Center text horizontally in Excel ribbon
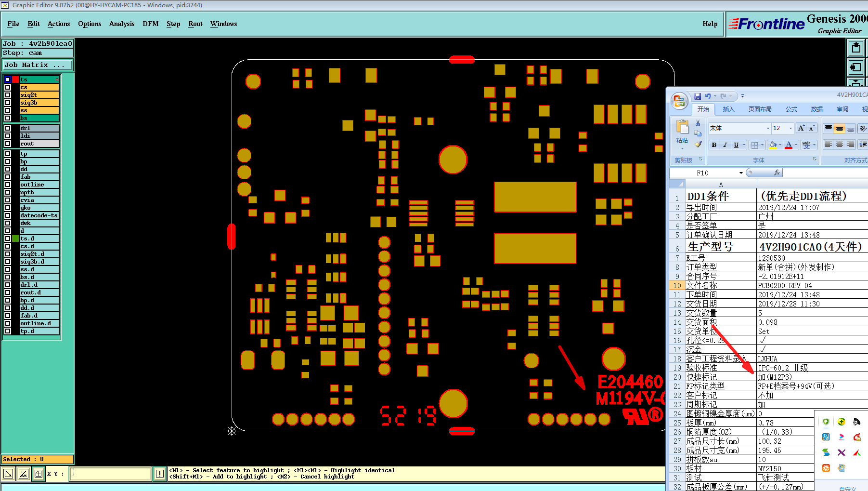The height and width of the screenshot is (491, 868). 840,145
